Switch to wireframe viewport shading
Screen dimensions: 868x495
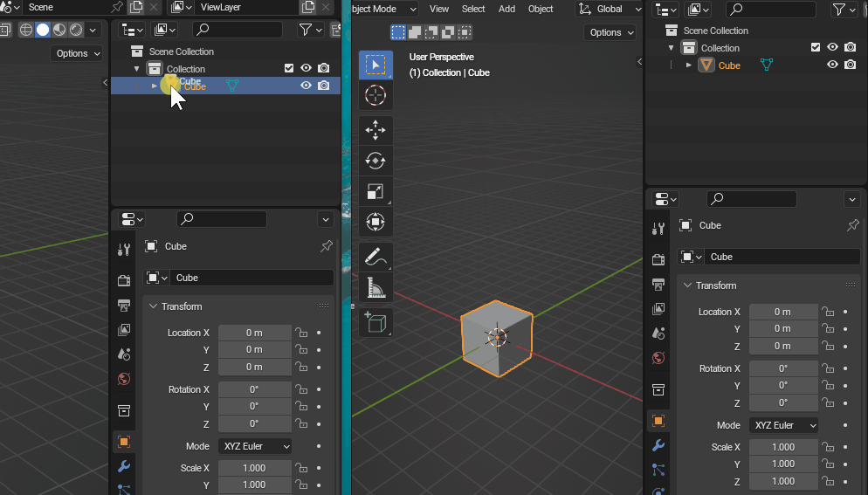(26, 30)
